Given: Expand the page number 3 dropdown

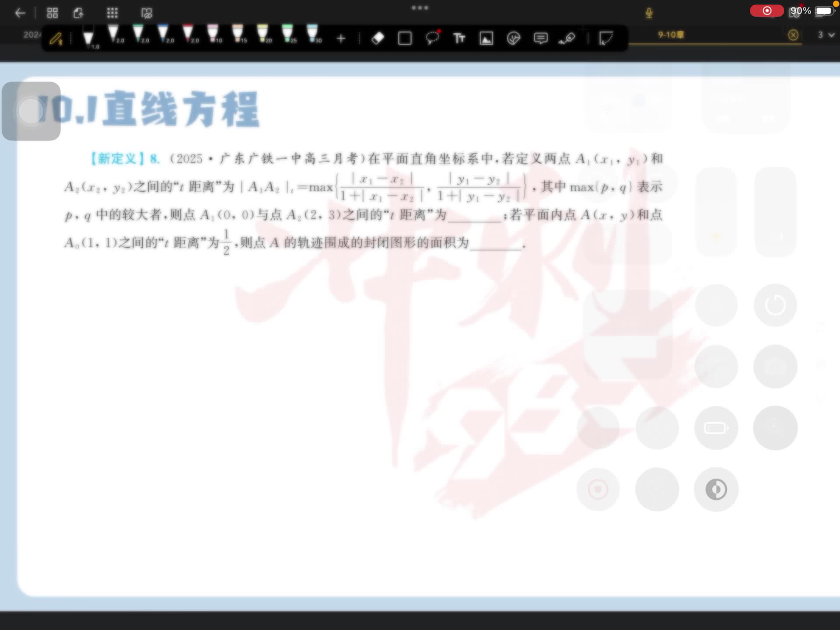Looking at the screenshot, I should tap(826, 35).
